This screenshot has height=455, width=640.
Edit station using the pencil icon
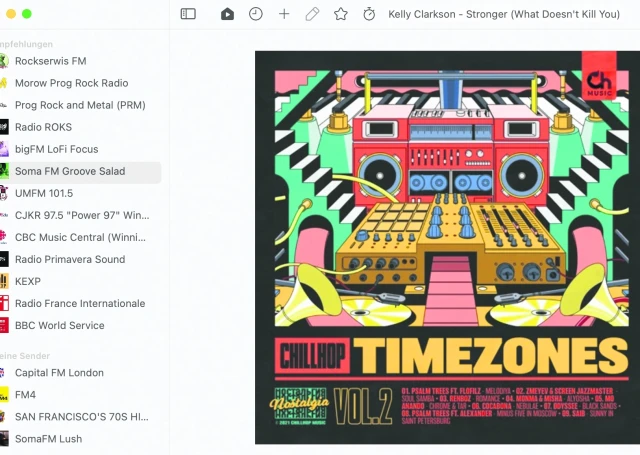coord(312,14)
